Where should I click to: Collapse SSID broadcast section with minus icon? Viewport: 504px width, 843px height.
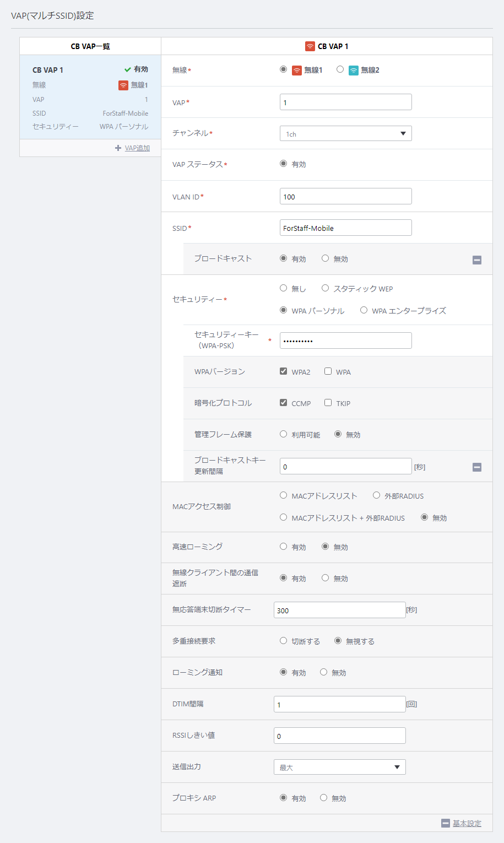pos(477,260)
